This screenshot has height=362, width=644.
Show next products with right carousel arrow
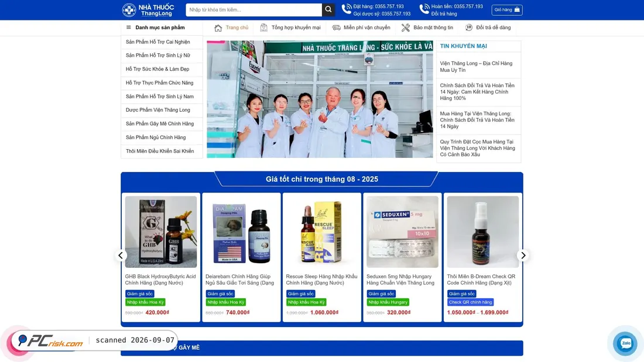[523, 256]
